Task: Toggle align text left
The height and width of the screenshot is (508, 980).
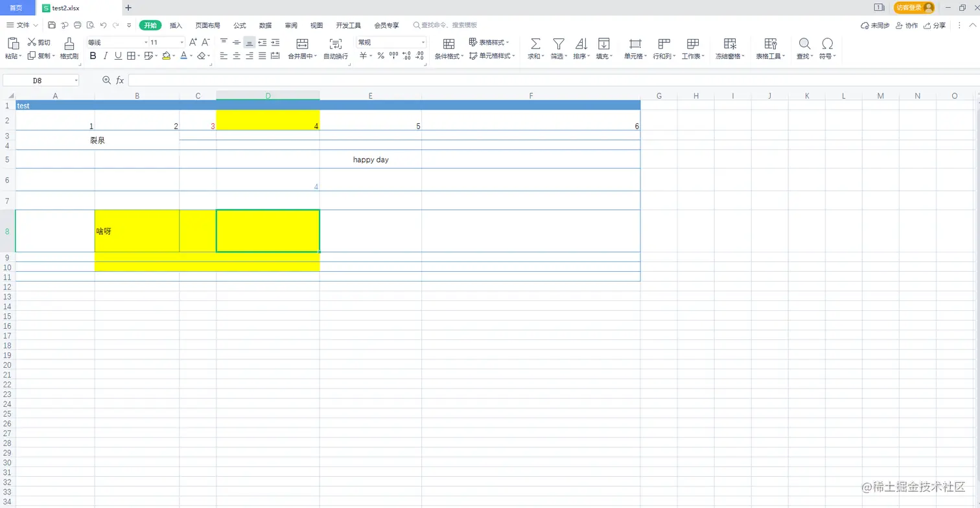Action: (x=224, y=56)
